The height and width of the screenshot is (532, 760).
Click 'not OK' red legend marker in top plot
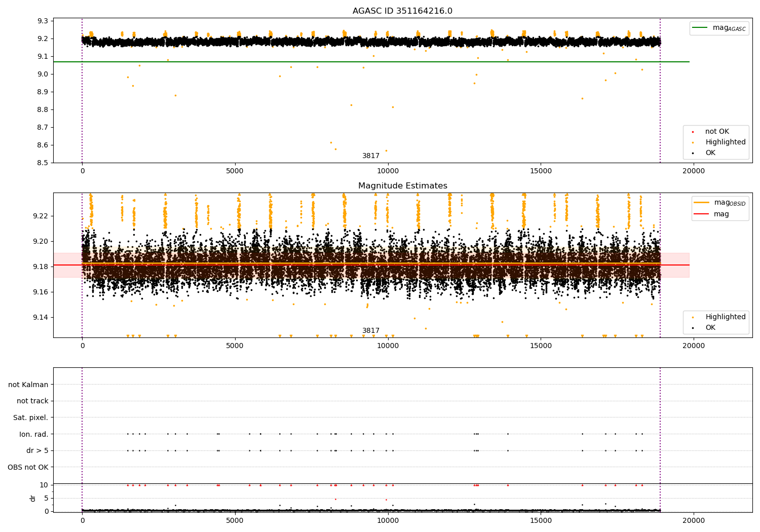click(x=693, y=132)
